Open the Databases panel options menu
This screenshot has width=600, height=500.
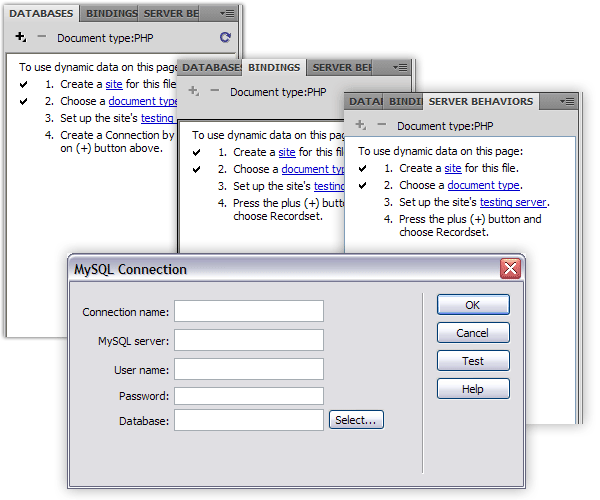point(227,14)
